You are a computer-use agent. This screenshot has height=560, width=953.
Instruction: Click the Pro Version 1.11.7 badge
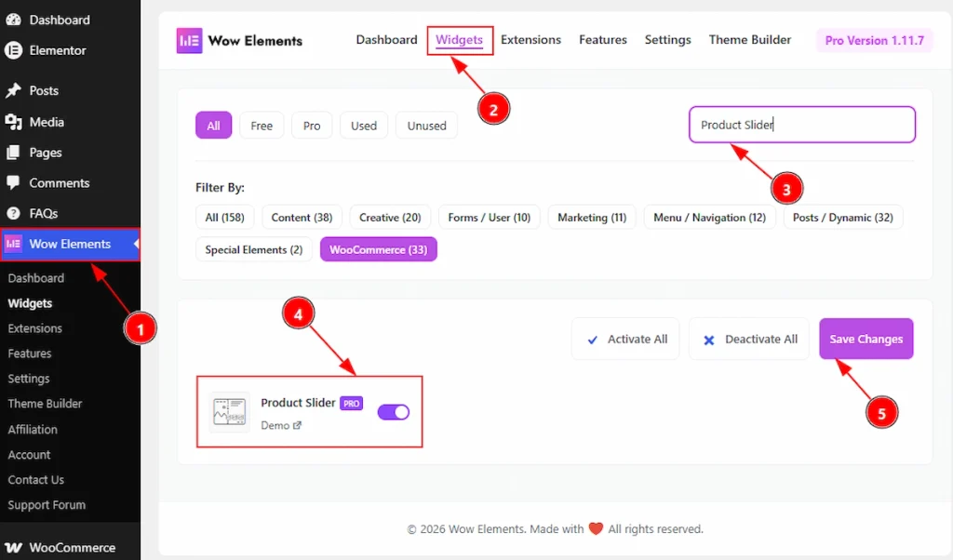pos(874,41)
